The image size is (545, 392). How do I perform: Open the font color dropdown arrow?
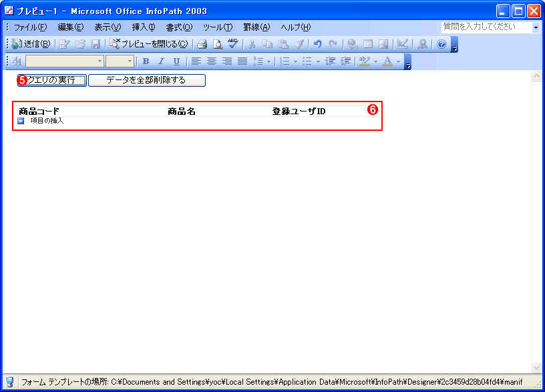[398, 62]
